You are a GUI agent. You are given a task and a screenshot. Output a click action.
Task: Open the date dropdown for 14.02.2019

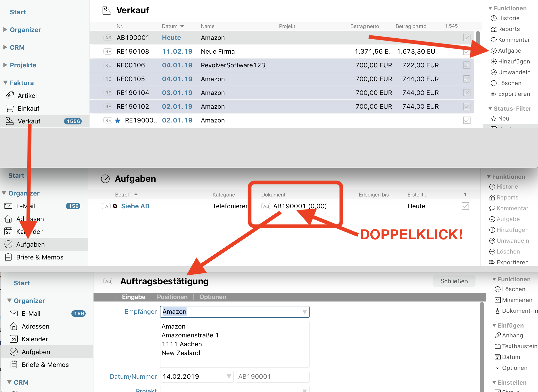tap(229, 377)
